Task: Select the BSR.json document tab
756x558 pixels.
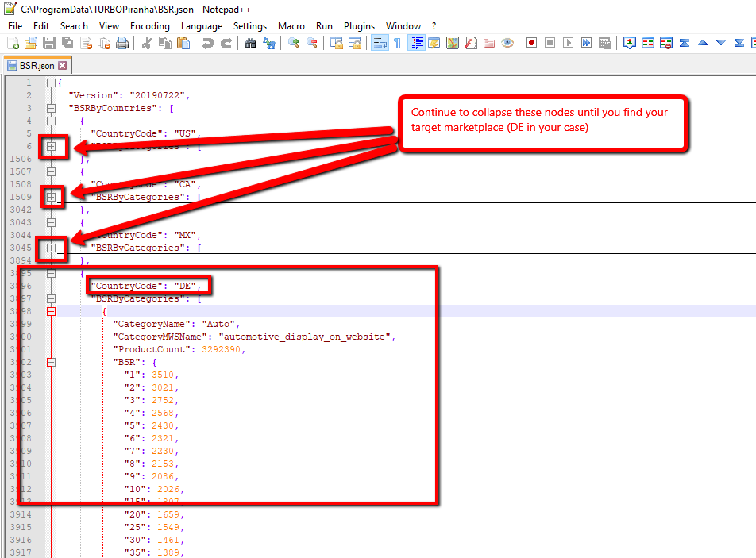Action: coord(37,66)
